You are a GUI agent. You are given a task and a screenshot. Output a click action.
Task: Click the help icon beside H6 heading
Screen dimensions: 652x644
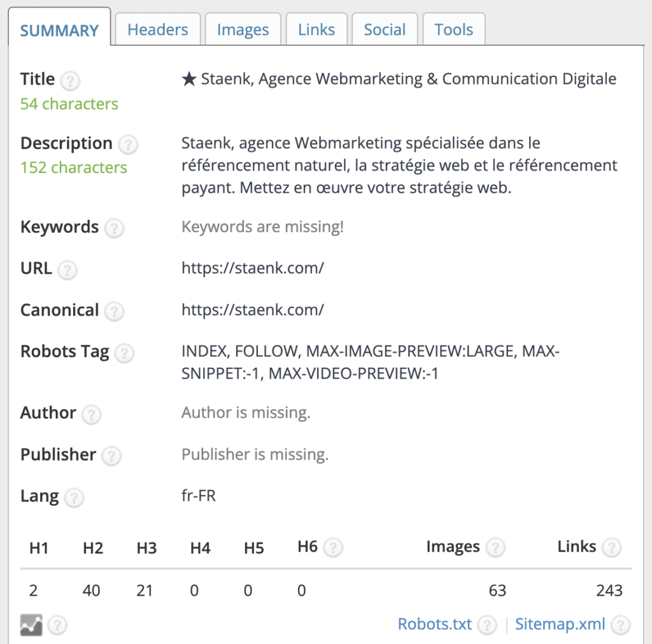pos(333,548)
